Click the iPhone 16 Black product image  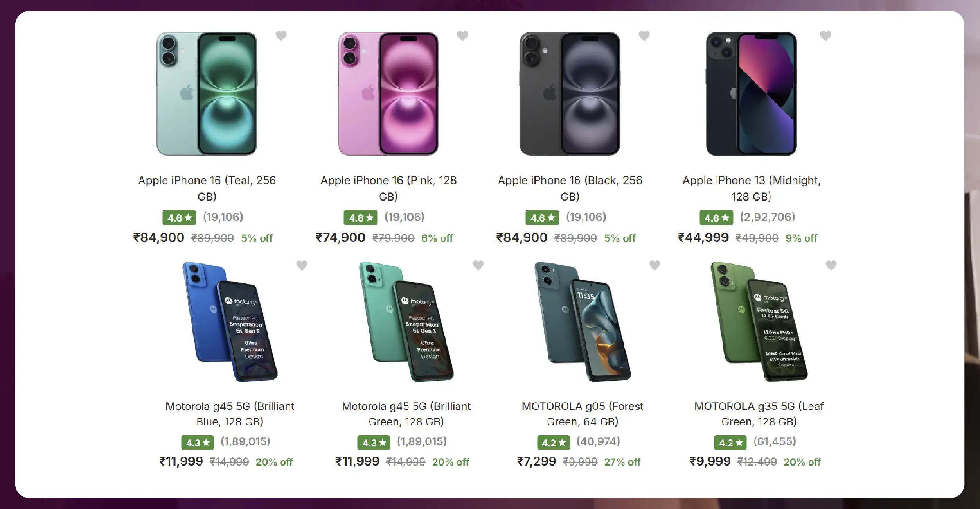point(570,94)
